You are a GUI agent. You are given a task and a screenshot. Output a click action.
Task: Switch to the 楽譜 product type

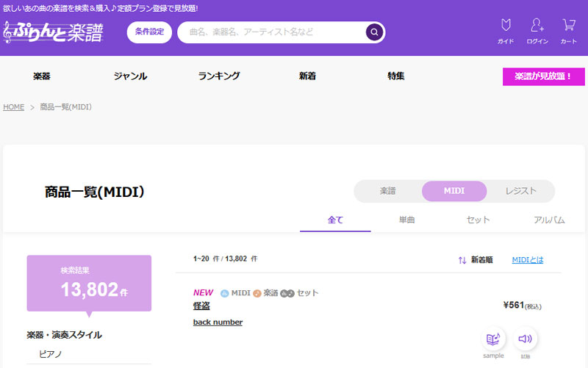tap(388, 191)
